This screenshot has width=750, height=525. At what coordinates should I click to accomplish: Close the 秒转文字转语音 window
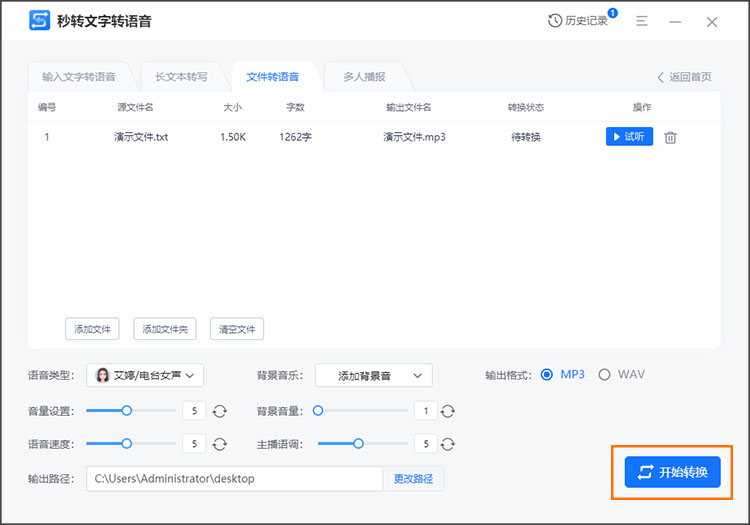point(712,22)
